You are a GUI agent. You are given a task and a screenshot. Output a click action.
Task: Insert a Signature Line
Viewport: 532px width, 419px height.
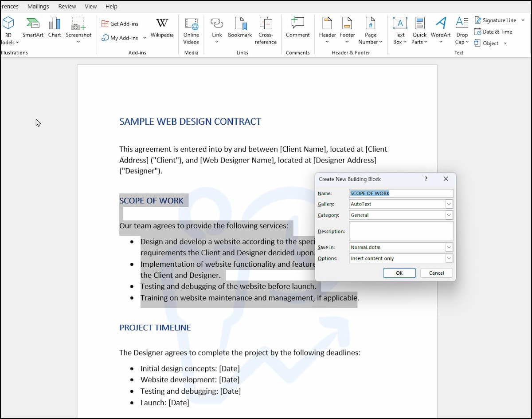pyautogui.click(x=495, y=20)
